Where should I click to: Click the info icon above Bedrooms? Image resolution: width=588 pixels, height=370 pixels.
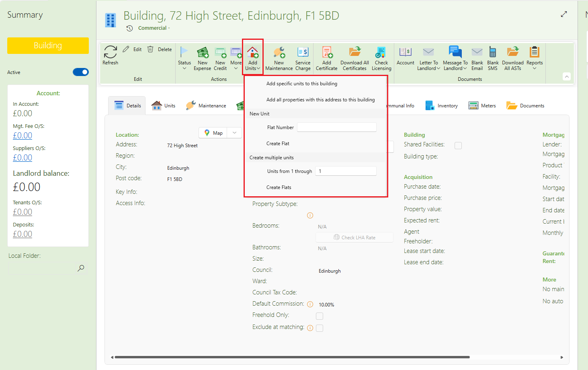pyautogui.click(x=310, y=216)
